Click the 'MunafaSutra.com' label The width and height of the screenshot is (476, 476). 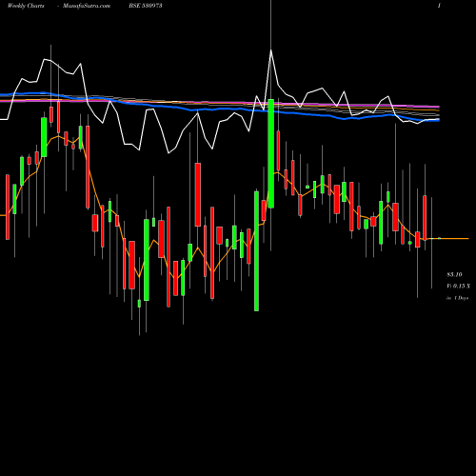point(87,6)
